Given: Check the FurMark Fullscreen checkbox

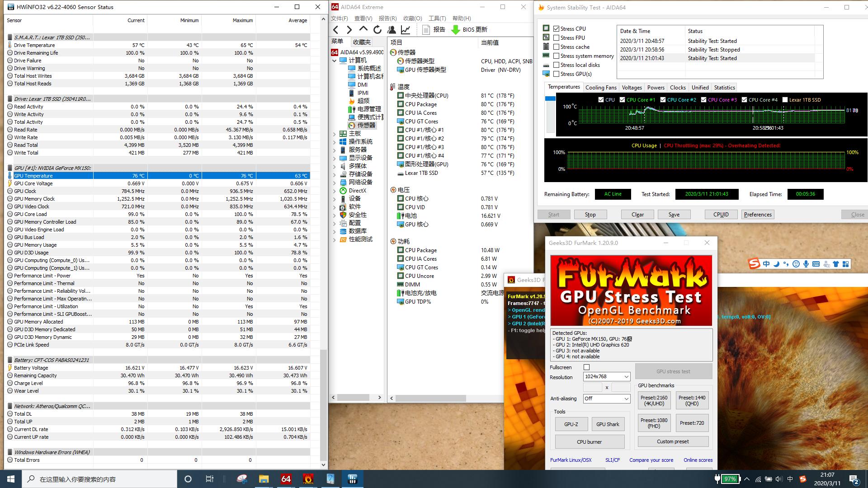Looking at the screenshot, I should click(586, 367).
